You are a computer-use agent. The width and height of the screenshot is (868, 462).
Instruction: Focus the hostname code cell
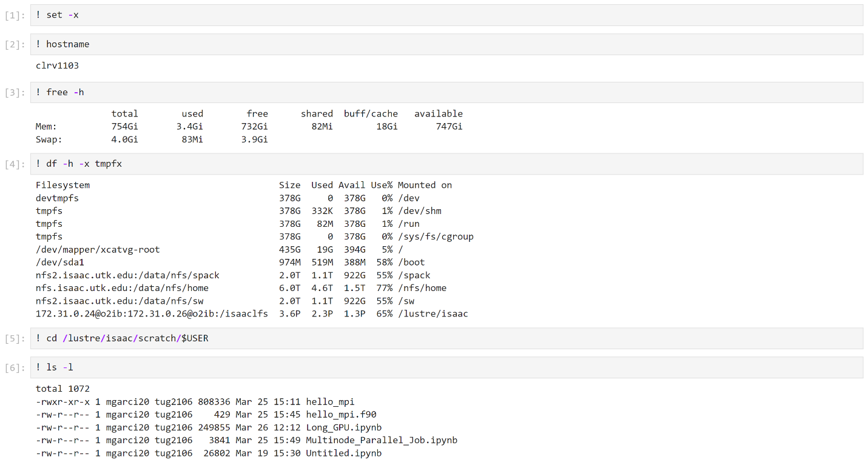pos(446,44)
